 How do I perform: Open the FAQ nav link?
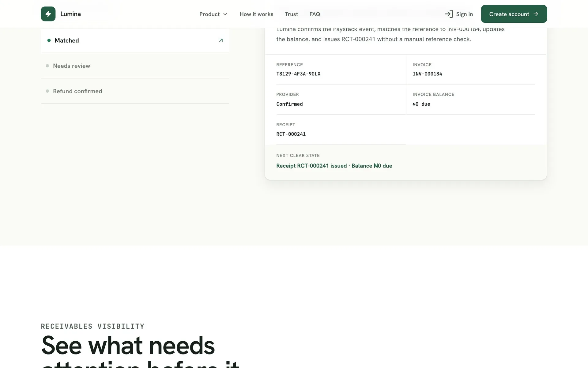[x=315, y=14]
